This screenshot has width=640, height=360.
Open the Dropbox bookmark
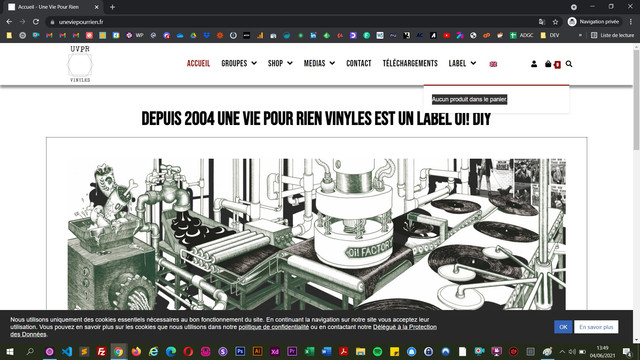[x=207, y=36]
